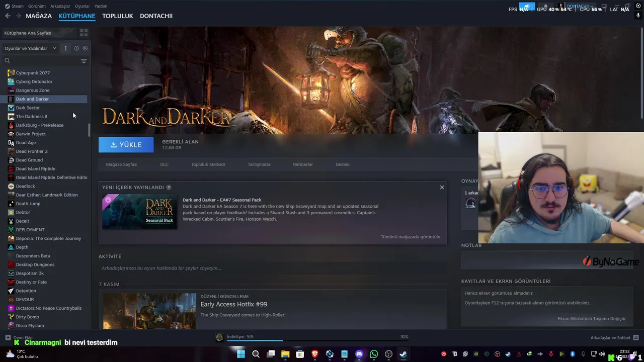The image size is (644, 362).
Task: Click Ekran Görüntüsü Tuşumu Değiştir button
Action: 592,319
